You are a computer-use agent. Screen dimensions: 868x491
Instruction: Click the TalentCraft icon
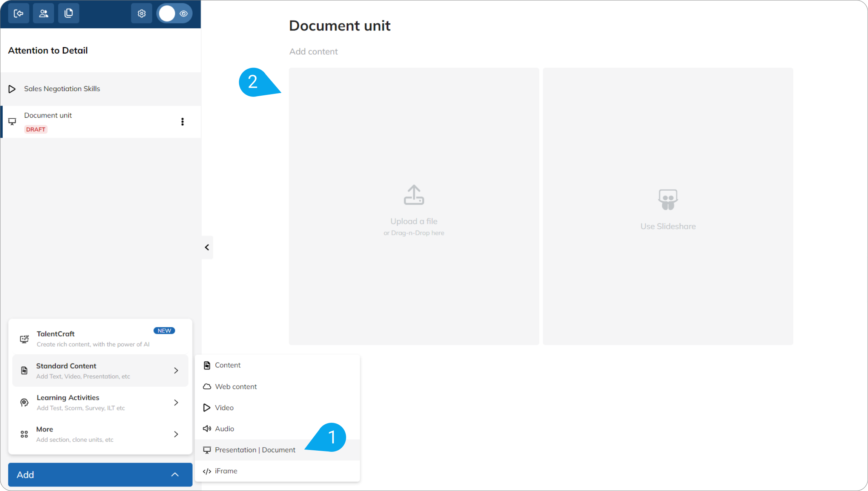[x=24, y=339]
